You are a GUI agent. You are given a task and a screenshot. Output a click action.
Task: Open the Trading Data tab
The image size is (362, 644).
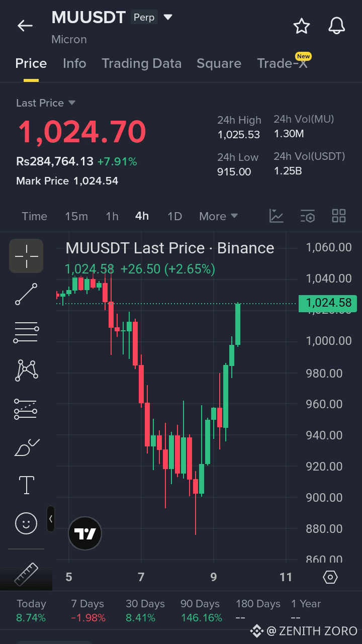pos(141,63)
